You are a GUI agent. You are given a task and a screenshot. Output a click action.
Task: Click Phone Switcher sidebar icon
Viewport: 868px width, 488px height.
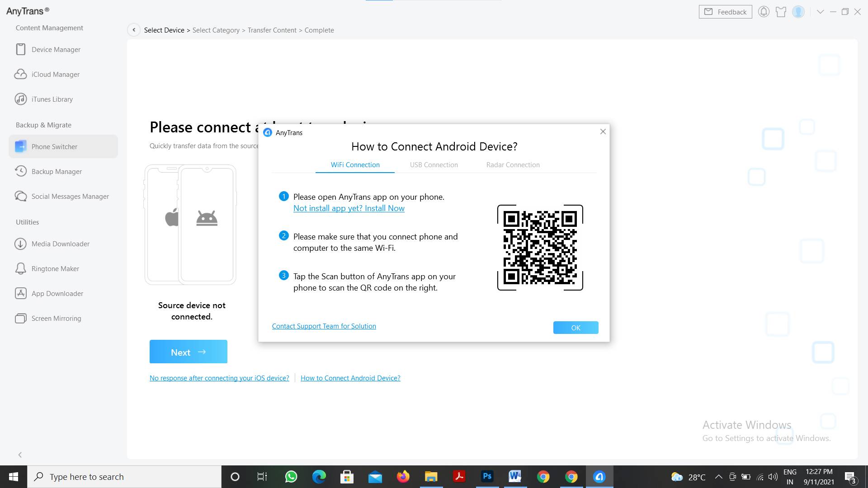(21, 146)
